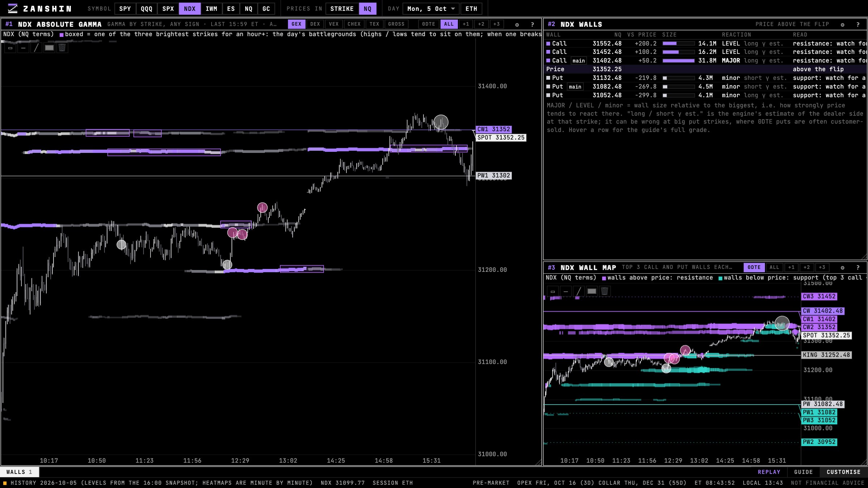Click purple 'boxed' legend swatch in Absolute Gamma
Image resolution: width=868 pixels, height=488 pixels.
point(61,35)
